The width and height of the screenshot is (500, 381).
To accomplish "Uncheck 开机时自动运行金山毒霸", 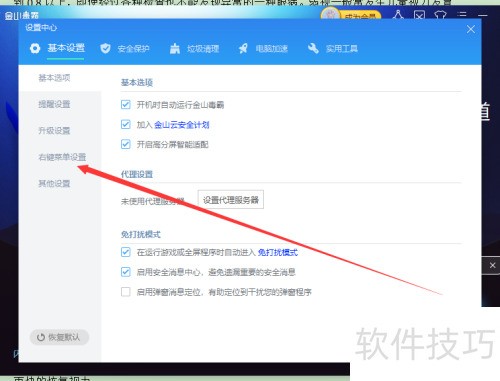I will point(126,105).
